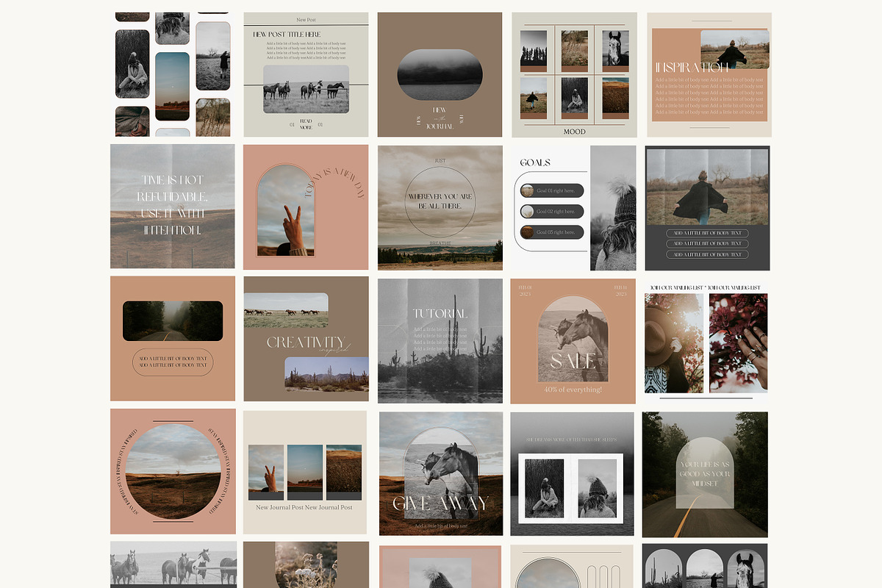Click the sunset photo in the New Journal Post template
This screenshot has height=588, width=882.
tap(305, 468)
